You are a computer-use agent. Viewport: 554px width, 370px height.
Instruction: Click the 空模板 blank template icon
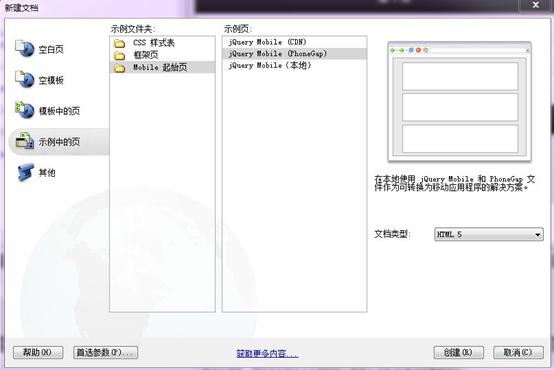[24, 80]
